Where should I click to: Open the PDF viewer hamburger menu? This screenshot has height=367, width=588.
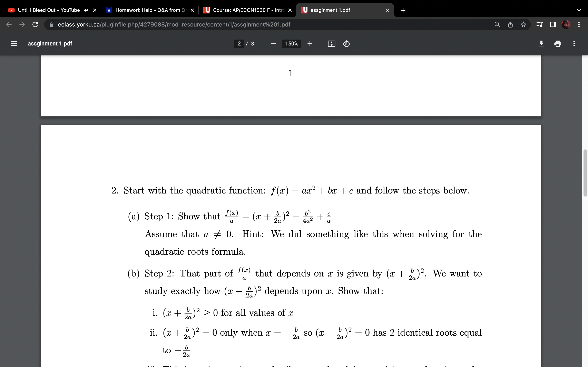[x=14, y=44]
